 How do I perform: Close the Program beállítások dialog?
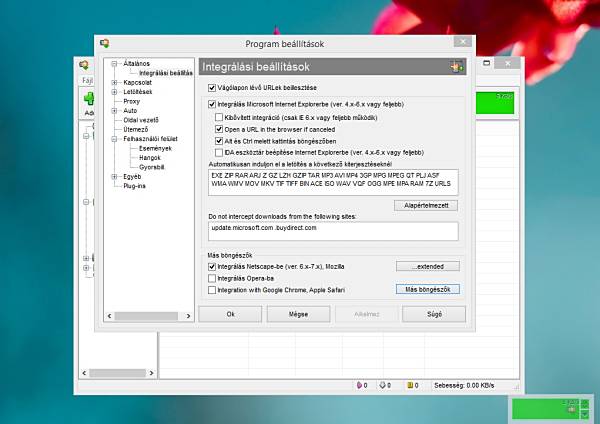coord(463,41)
